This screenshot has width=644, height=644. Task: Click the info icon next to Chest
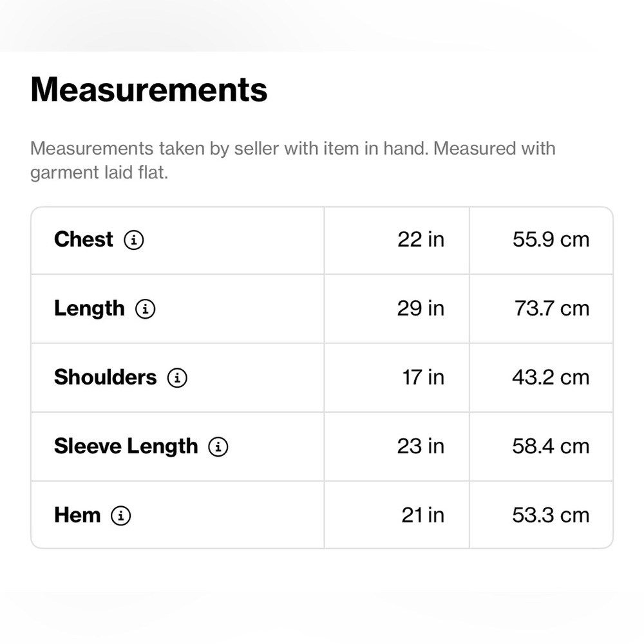point(133,240)
